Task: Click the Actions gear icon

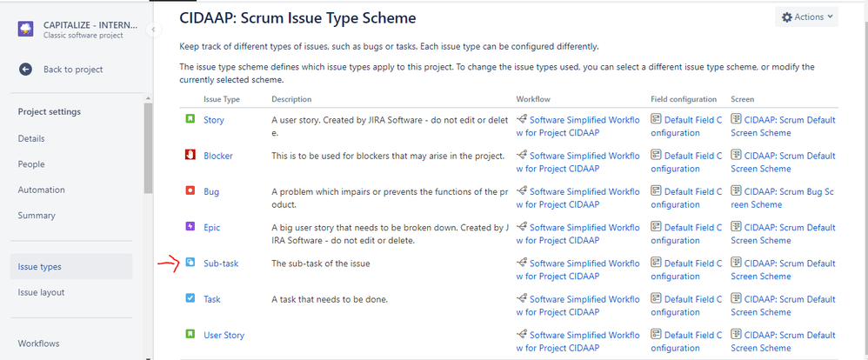Action: click(786, 17)
